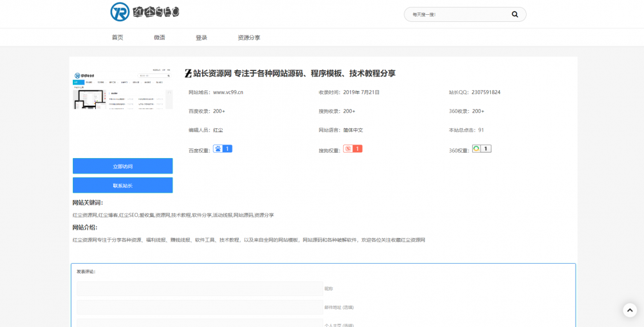Click the 360 weight badge icon

point(481,149)
